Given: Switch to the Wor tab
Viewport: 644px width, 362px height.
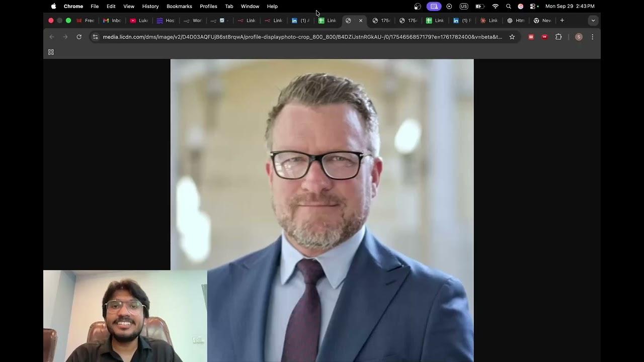Looking at the screenshot, I should (193, 21).
